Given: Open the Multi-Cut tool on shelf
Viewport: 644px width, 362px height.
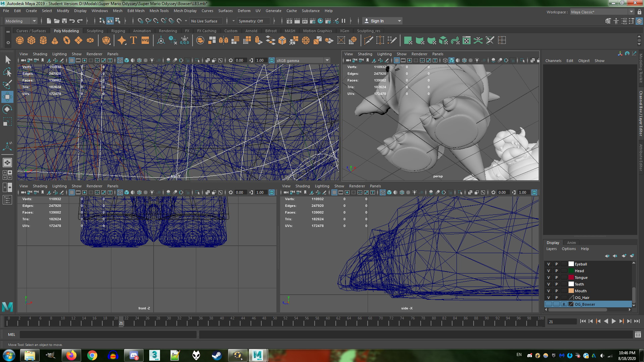Looking at the screenshot, I should tap(368, 41).
